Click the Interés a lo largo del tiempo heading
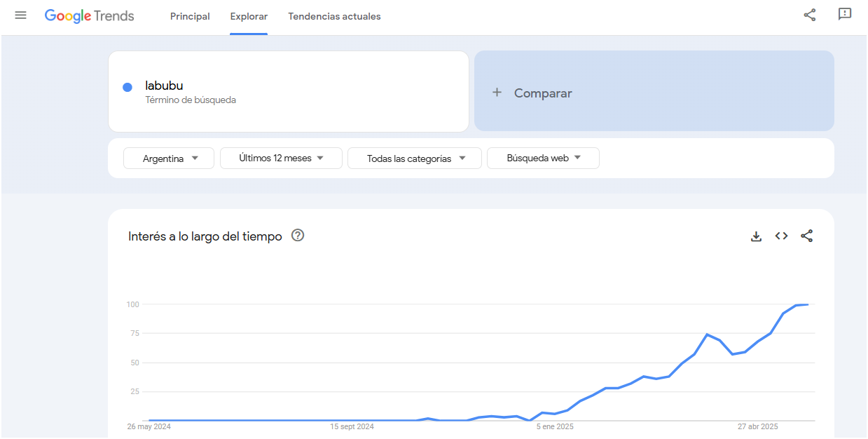This screenshot has width=868, height=439. [205, 236]
